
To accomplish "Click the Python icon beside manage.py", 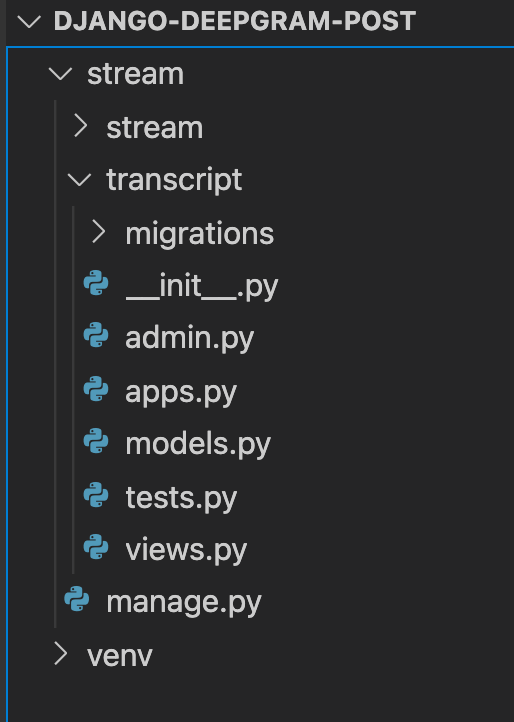I will coord(76,599).
